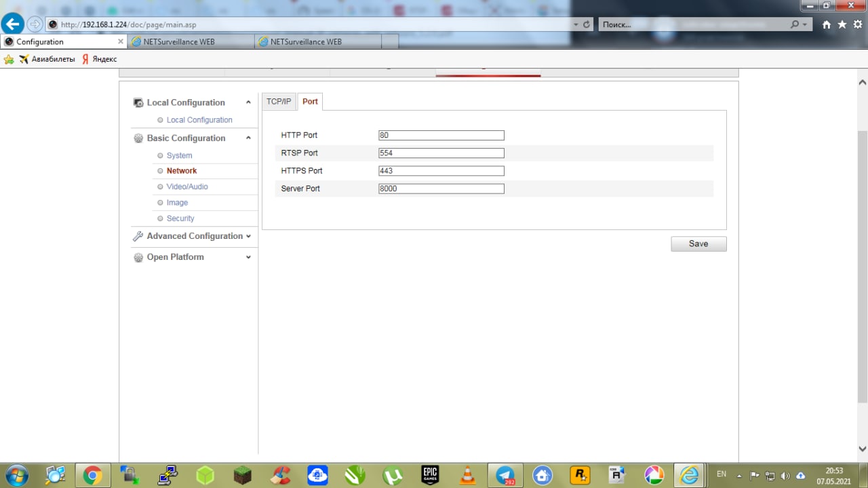Launch PuTTY from the taskbar
The image size is (868, 488).
tap(167, 475)
